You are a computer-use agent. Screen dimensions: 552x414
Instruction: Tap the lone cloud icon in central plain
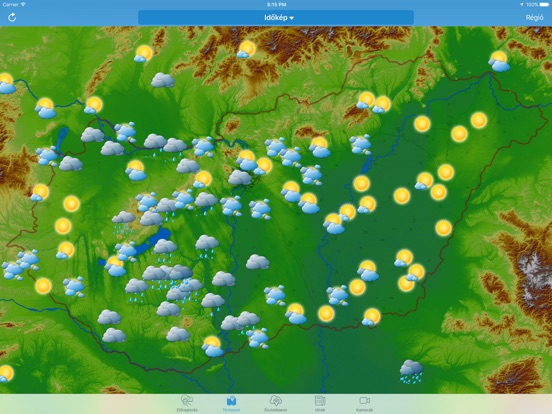coord(257,262)
